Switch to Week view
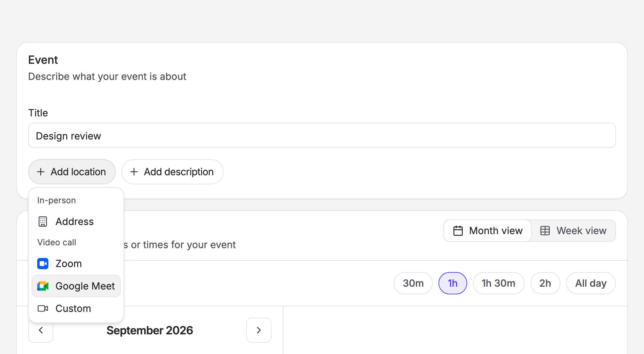The height and width of the screenshot is (354, 644). coord(573,231)
